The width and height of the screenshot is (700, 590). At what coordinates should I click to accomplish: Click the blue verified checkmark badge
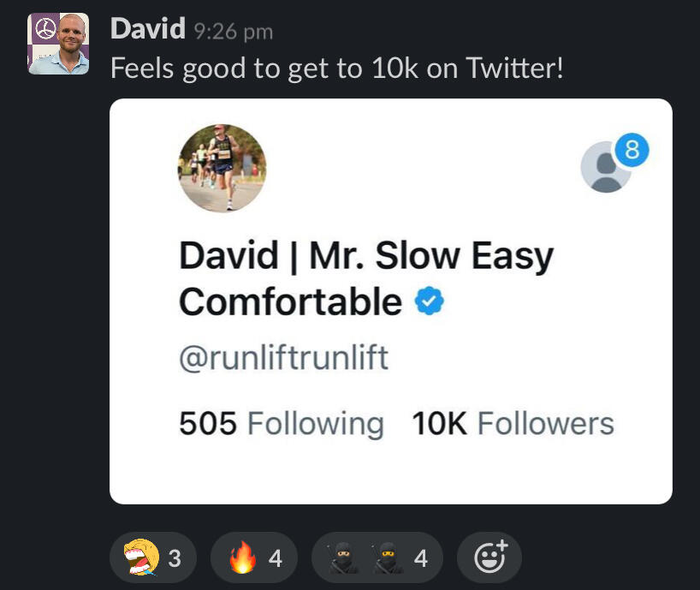[430, 301]
